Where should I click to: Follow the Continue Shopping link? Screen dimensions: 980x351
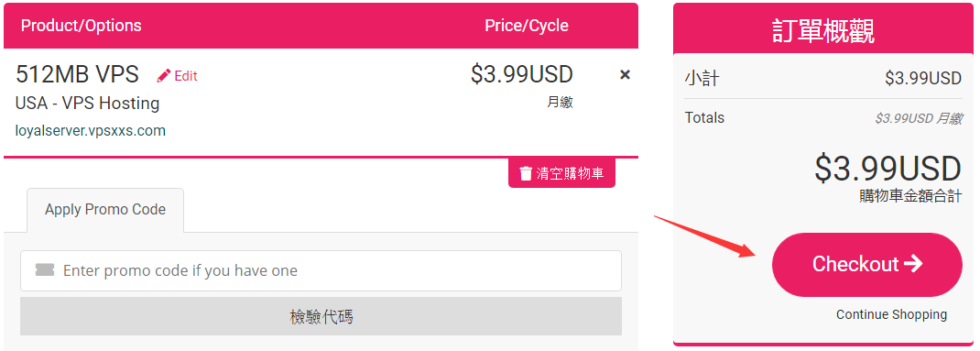[x=891, y=314]
